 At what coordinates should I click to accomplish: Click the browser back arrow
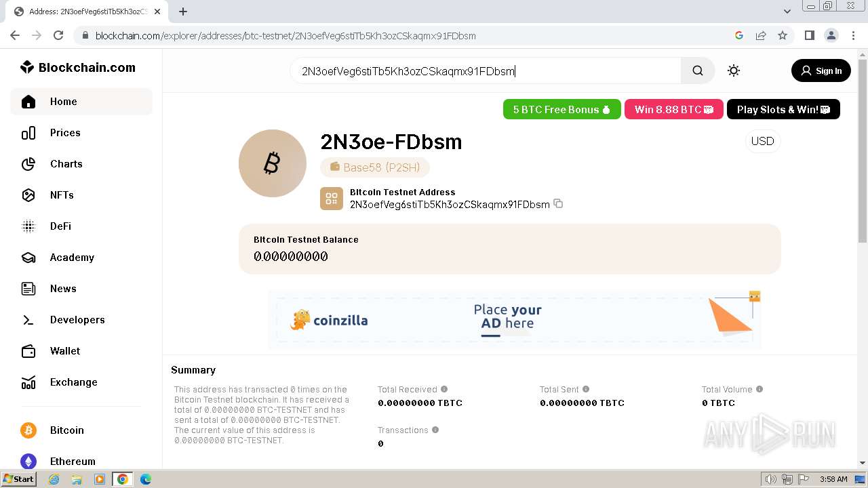tap(15, 35)
